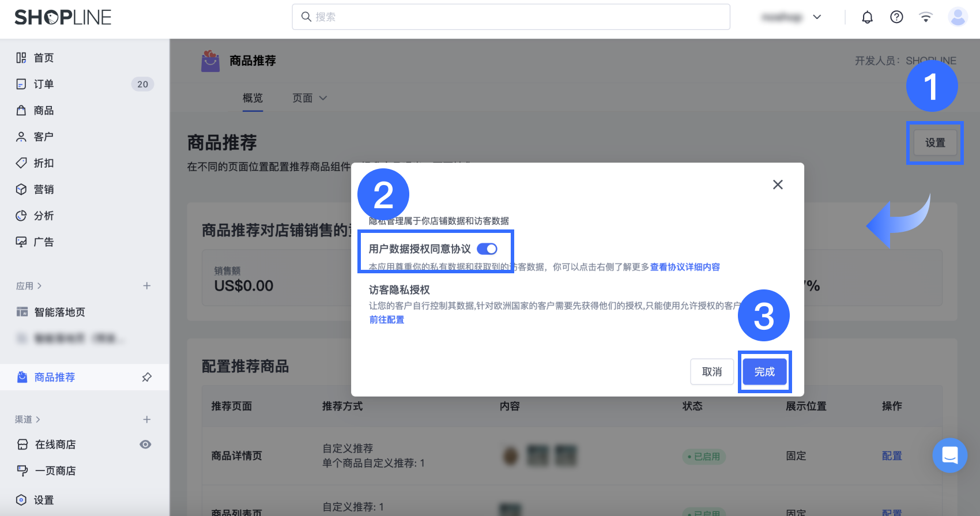Open the 首页 home icon in sidebar
Viewport: 980px width, 516px height.
[21, 58]
